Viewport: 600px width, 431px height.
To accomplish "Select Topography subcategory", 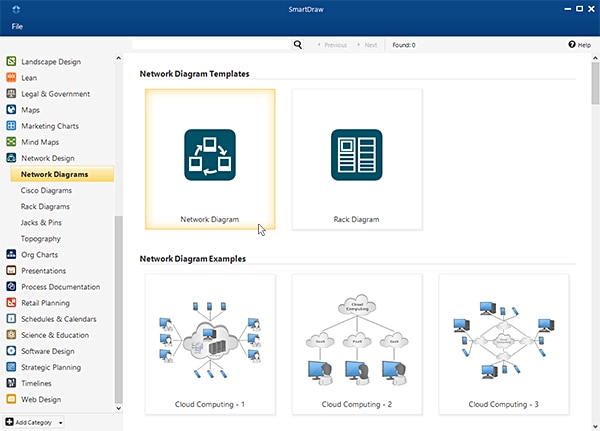I will click(x=41, y=238).
